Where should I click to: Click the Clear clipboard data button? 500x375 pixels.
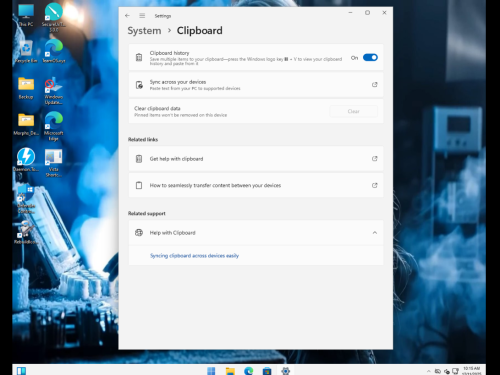point(353,111)
